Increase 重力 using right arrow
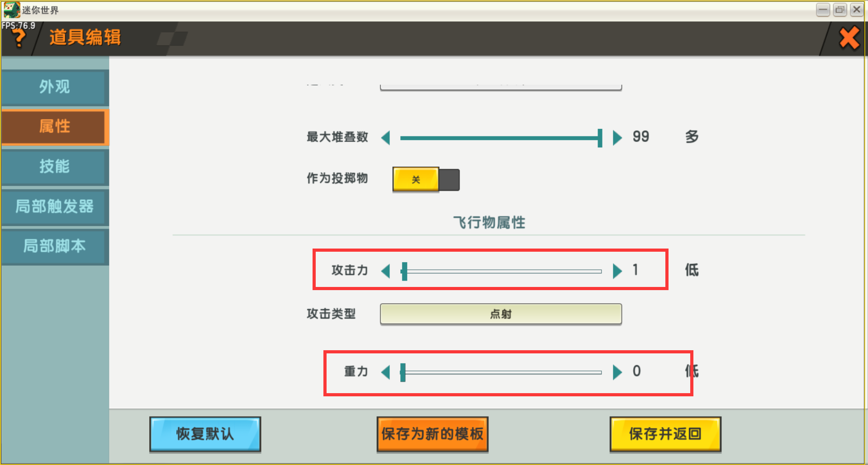This screenshot has height=465, width=868. point(617,372)
